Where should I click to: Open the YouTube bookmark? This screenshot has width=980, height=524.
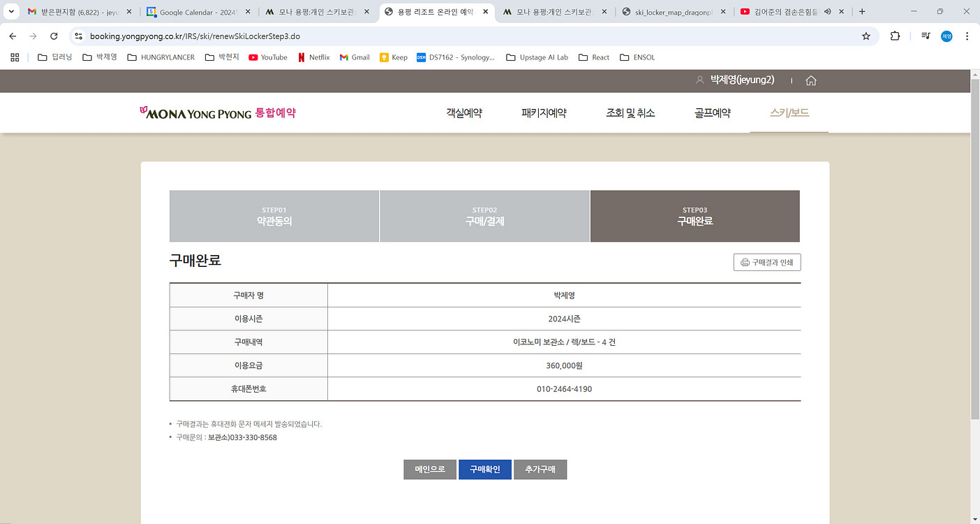point(268,57)
